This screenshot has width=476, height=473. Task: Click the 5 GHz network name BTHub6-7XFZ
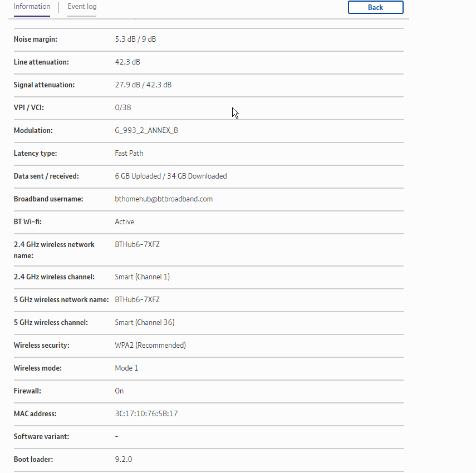coord(137,299)
